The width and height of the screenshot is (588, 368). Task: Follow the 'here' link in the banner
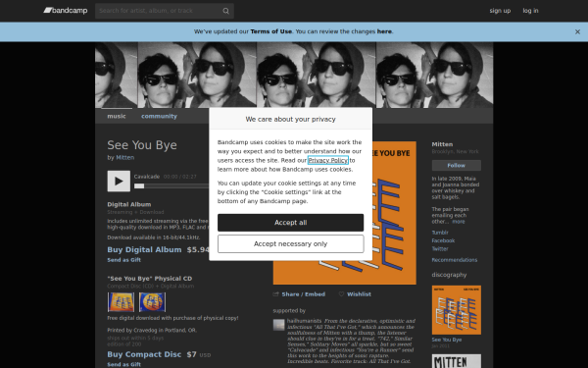(x=384, y=31)
